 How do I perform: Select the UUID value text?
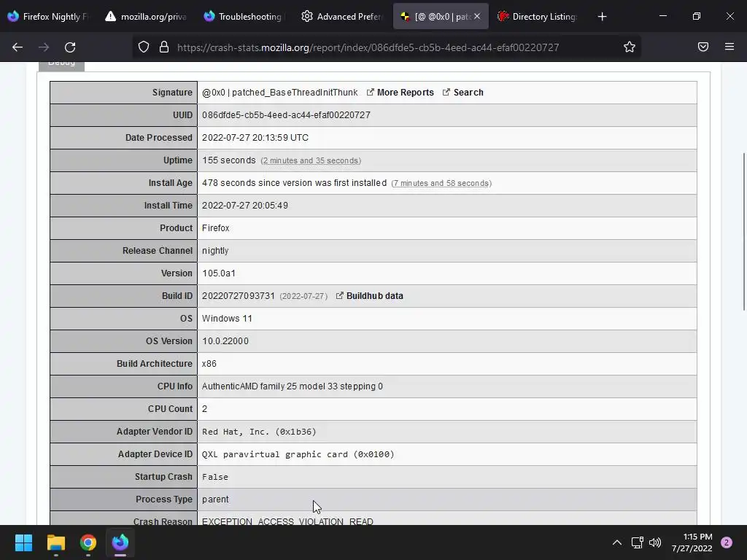(286, 115)
